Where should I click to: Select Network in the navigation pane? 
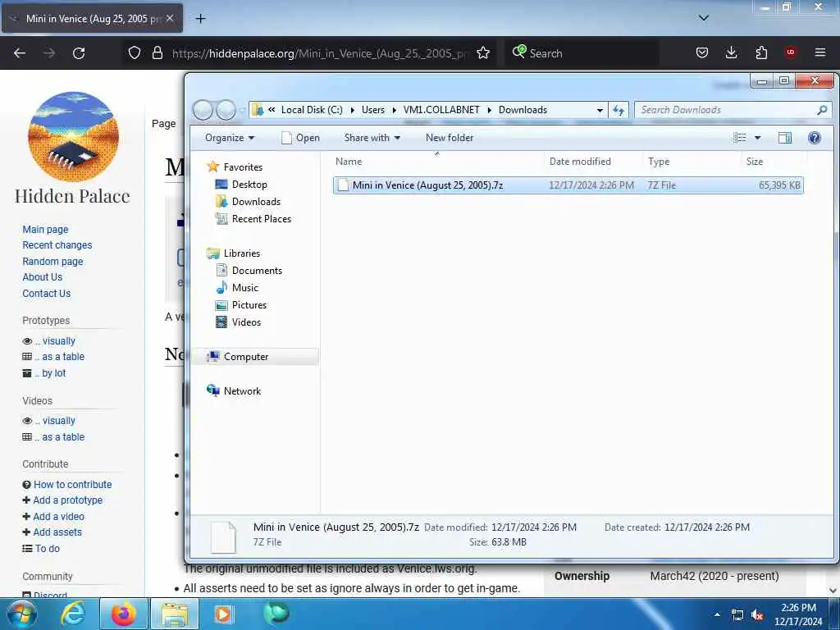click(242, 391)
